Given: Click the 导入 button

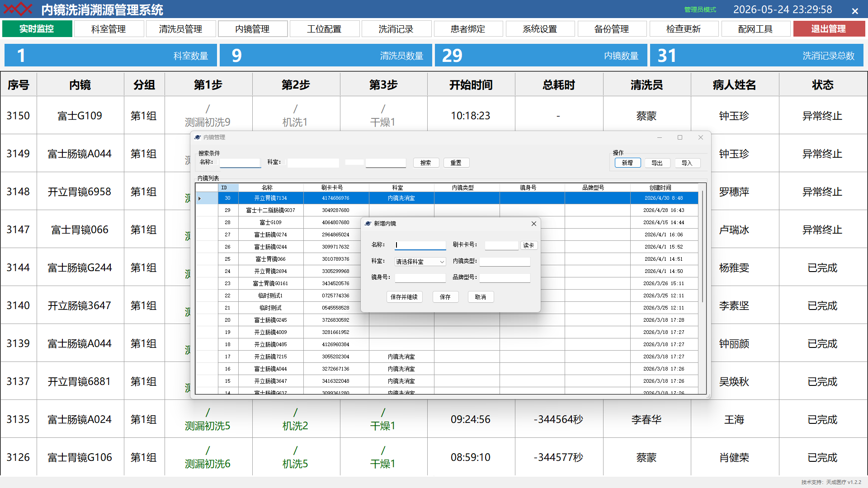Looking at the screenshot, I should pos(687,163).
